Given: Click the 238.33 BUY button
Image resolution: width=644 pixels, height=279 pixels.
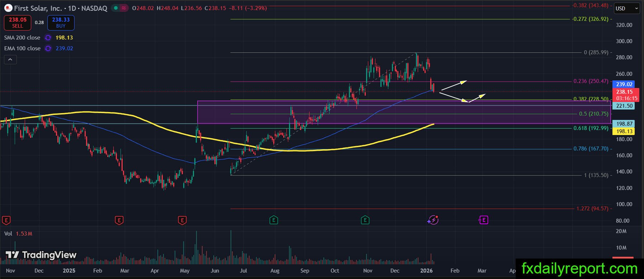Looking at the screenshot, I should pos(61,23).
